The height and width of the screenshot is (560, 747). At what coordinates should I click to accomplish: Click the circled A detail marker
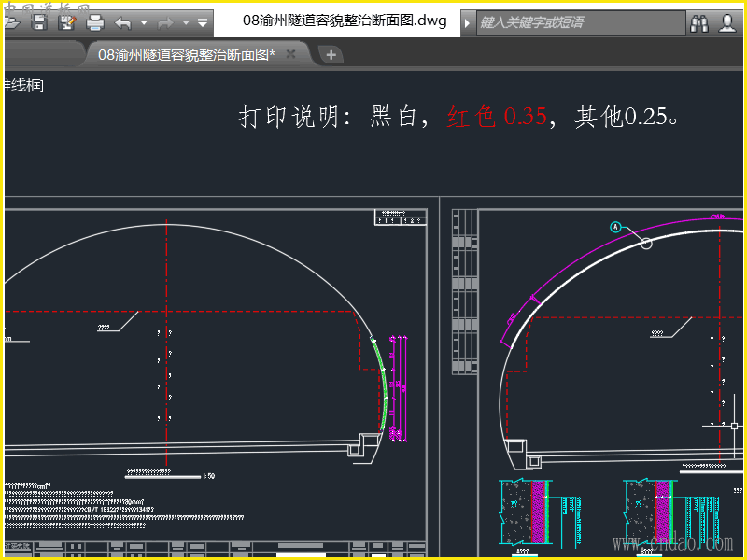tap(616, 227)
